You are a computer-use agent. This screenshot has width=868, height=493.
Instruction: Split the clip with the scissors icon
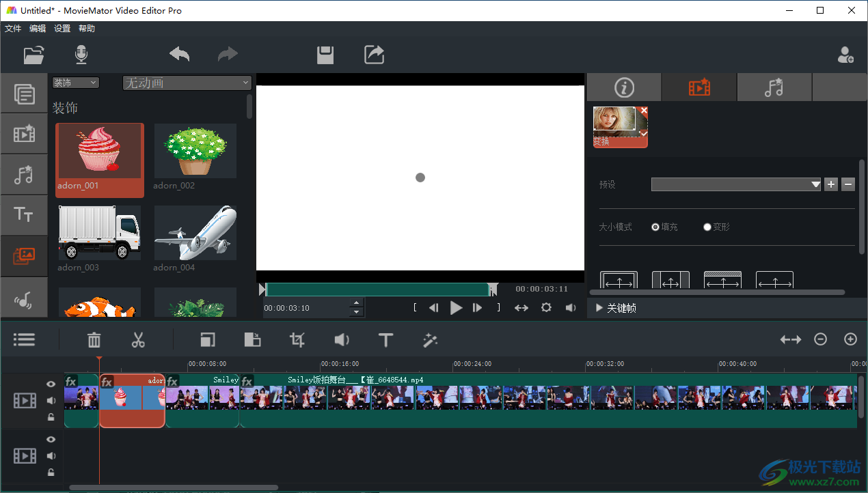[x=138, y=339]
